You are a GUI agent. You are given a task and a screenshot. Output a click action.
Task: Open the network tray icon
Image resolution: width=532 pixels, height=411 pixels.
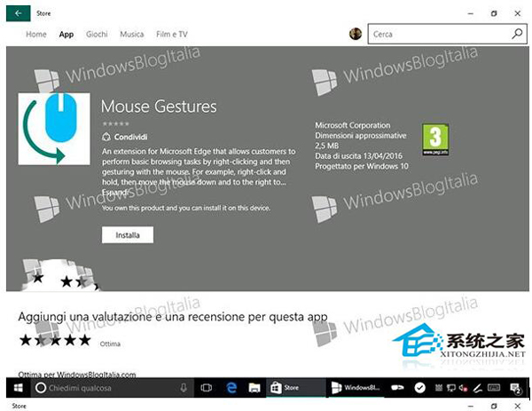point(450,388)
